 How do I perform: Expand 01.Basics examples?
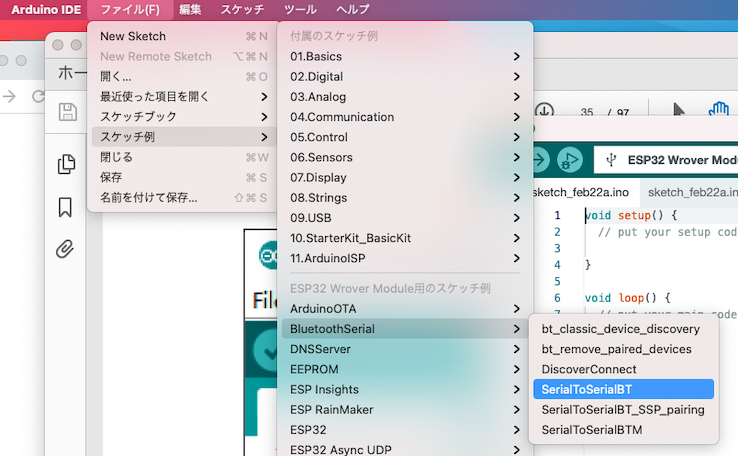pos(405,56)
